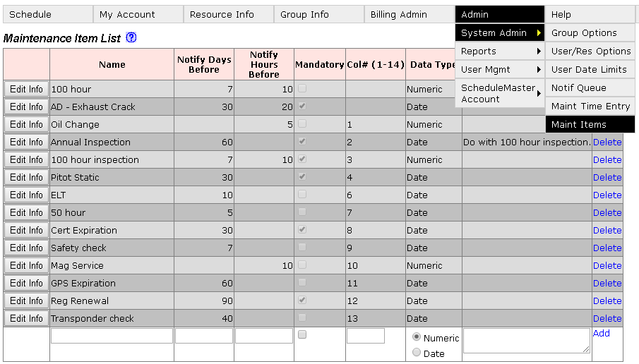Image resolution: width=639 pixels, height=364 pixels.
Task: Open the Help menu
Action: pyautogui.click(x=590, y=14)
